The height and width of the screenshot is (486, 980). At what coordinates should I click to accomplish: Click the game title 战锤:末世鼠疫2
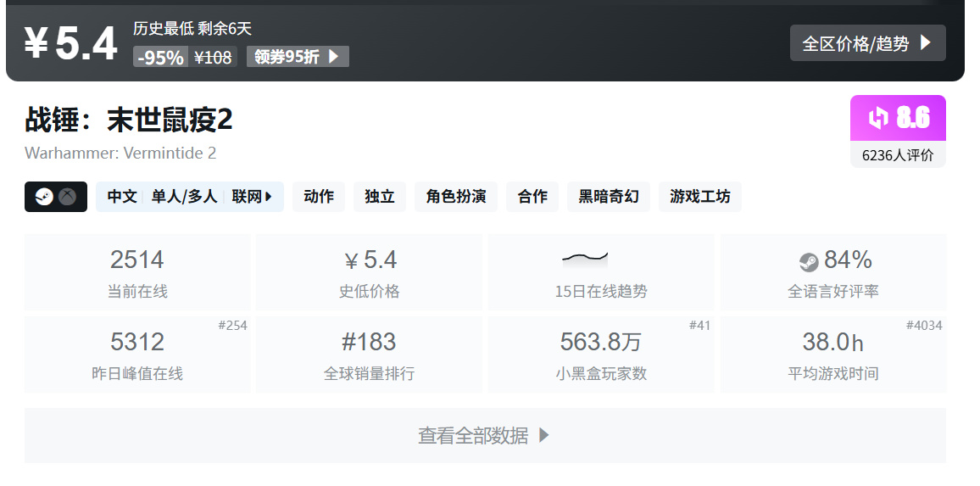129,120
